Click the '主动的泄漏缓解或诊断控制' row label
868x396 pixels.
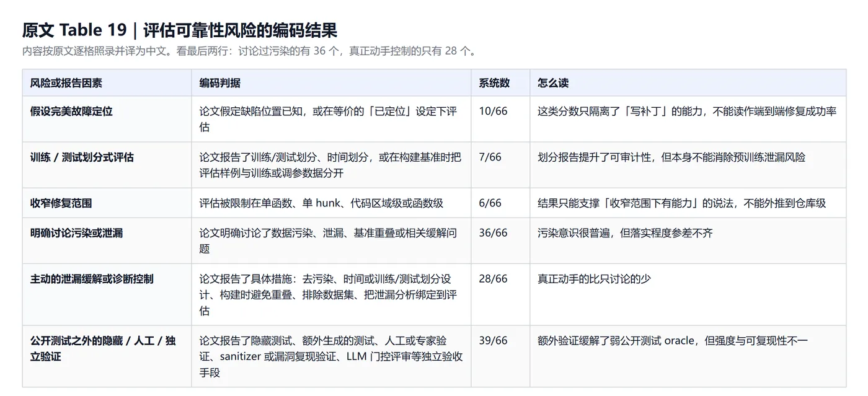[x=92, y=279]
